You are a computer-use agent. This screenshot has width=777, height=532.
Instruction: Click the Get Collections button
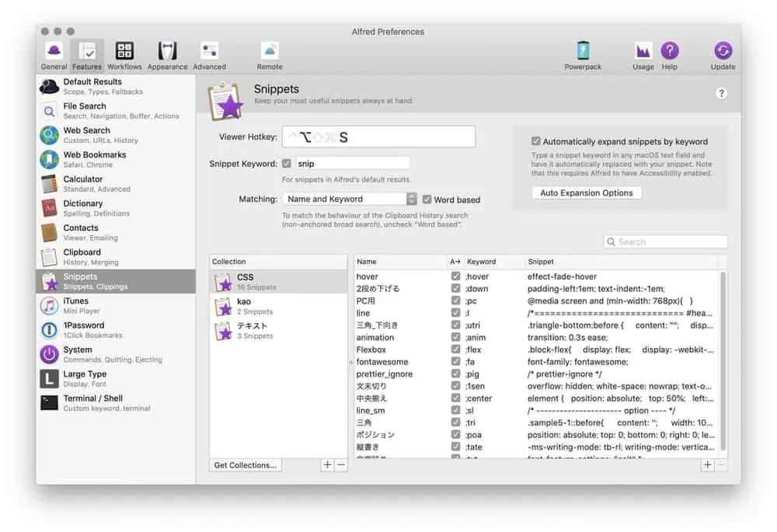point(246,465)
